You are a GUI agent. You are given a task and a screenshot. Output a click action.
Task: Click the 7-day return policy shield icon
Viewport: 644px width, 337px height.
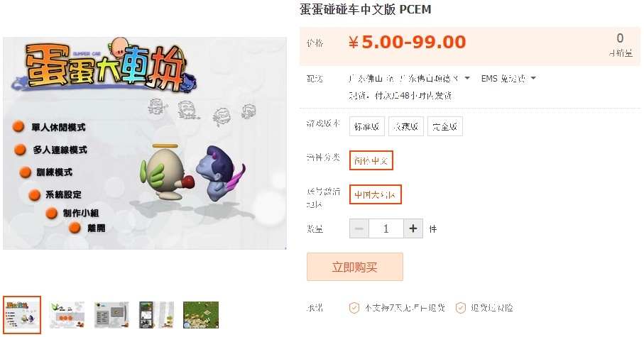click(x=354, y=308)
